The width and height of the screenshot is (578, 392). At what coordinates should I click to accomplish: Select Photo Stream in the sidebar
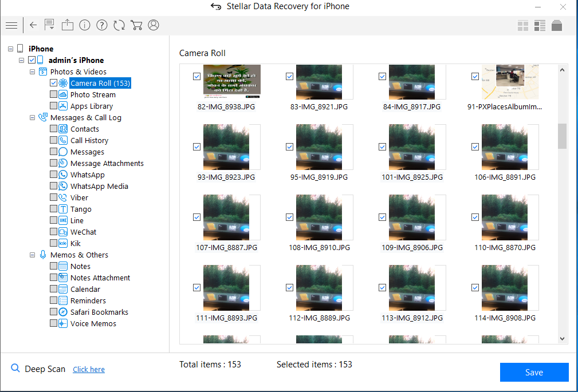click(92, 94)
